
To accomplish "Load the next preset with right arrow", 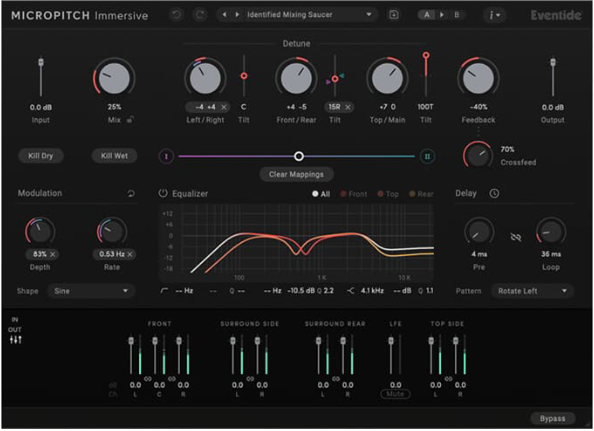I will [x=237, y=15].
